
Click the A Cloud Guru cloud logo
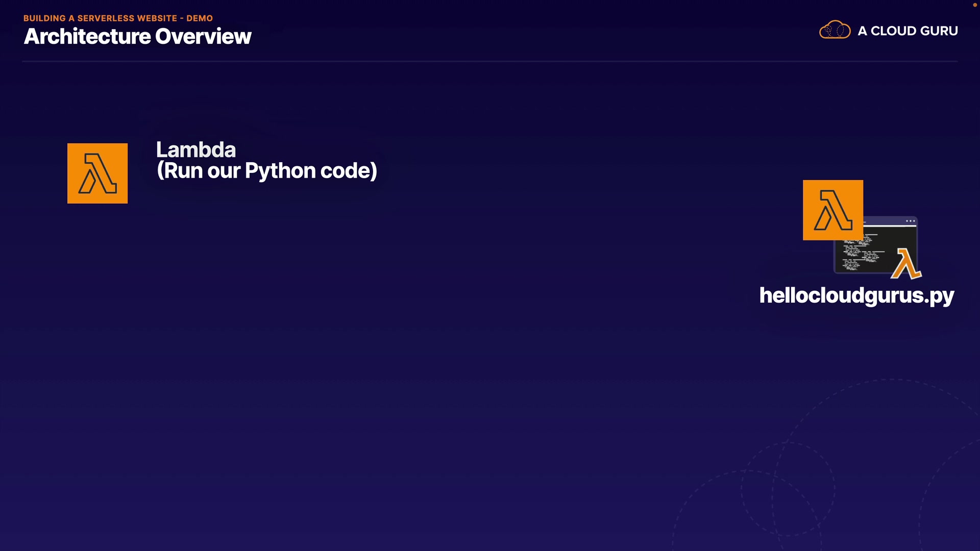(x=835, y=30)
